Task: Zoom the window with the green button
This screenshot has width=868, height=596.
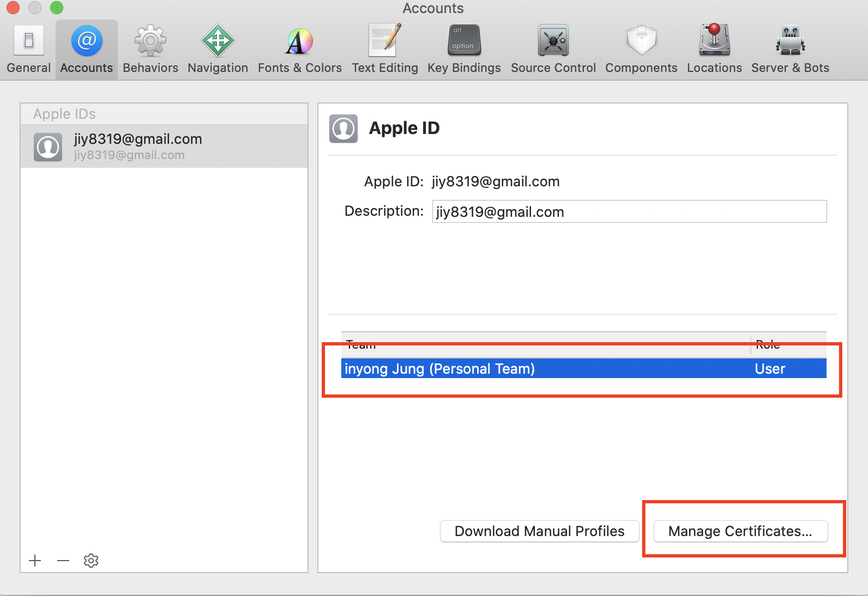Action: point(57,8)
